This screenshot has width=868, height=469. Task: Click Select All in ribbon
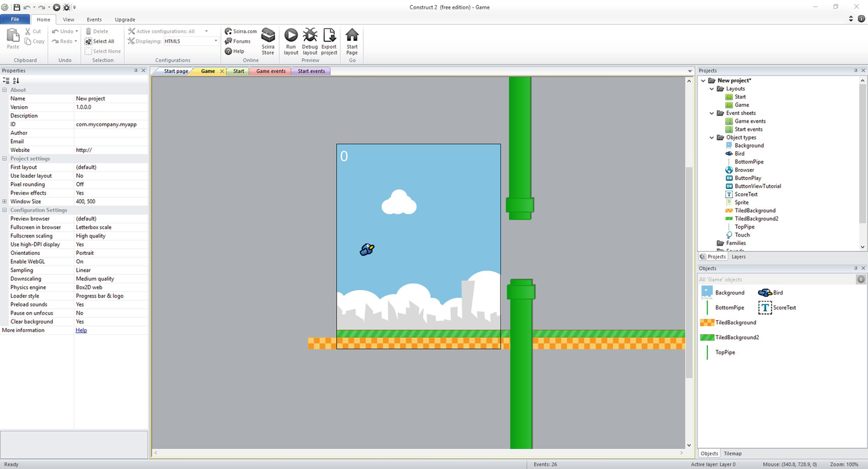[x=99, y=41]
